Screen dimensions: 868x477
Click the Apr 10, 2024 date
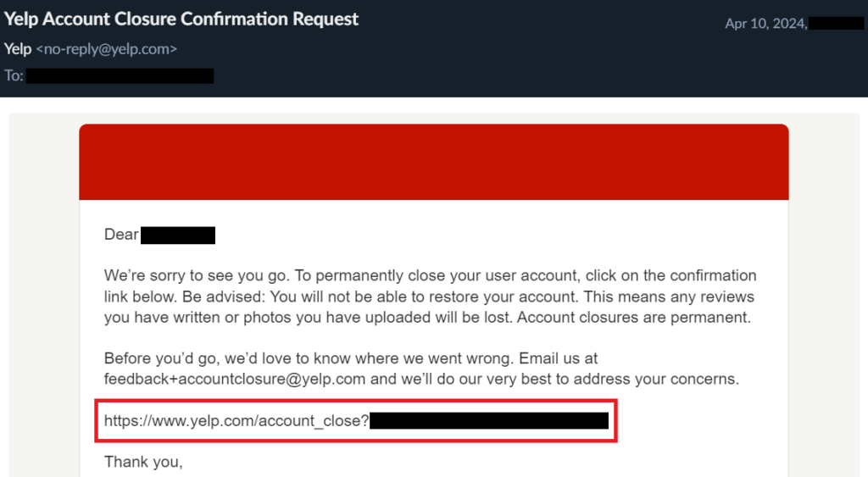tap(764, 24)
